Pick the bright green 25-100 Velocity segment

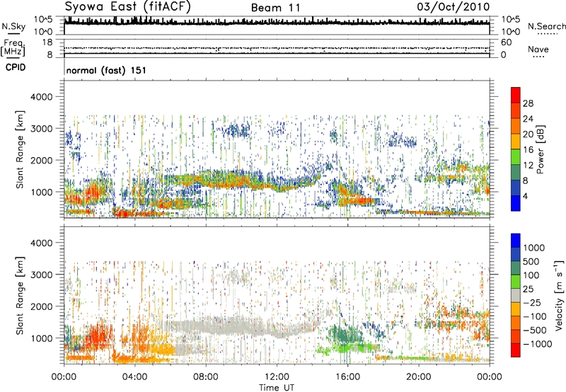click(516, 282)
